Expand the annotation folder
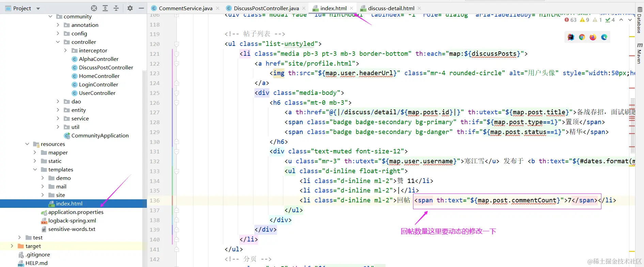 click(58, 25)
